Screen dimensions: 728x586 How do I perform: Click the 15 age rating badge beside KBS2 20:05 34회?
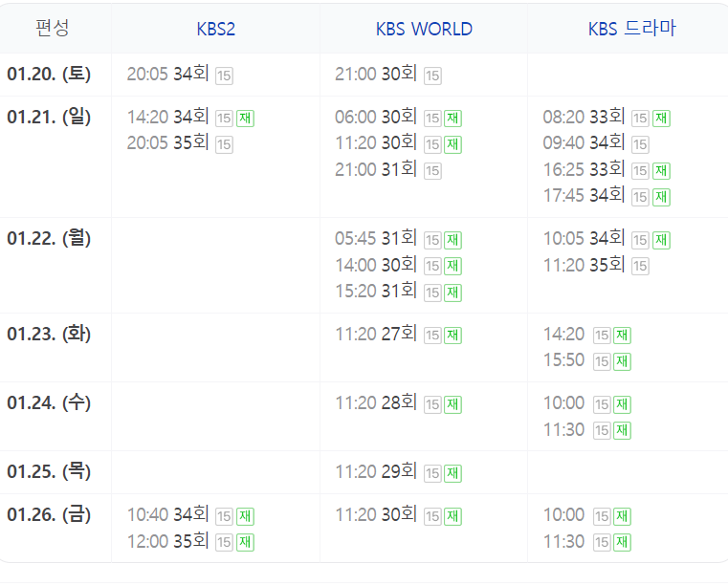[224, 76]
